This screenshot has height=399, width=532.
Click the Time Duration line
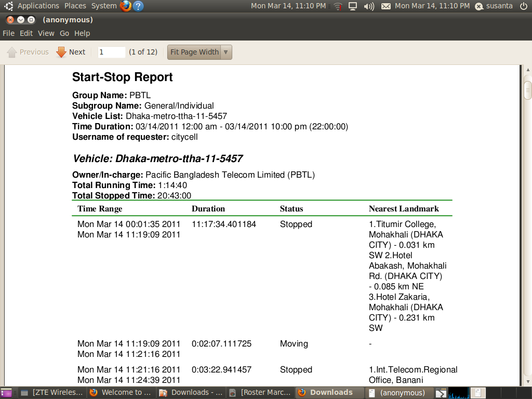pos(210,127)
